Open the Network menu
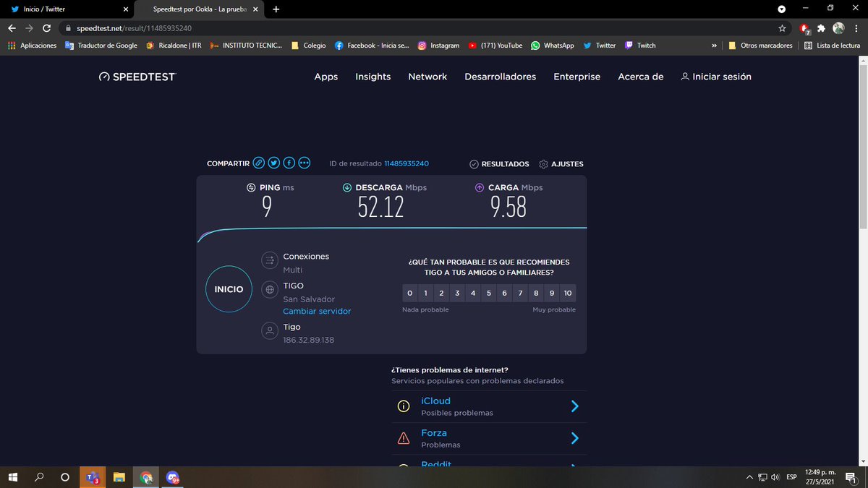Screen dimensions: 868x488 click(x=427, y=77)
